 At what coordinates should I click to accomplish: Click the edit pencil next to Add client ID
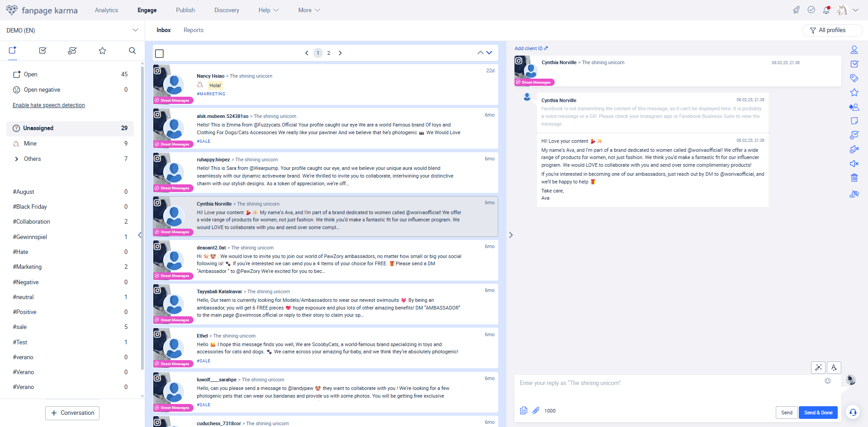click(546, 48)
